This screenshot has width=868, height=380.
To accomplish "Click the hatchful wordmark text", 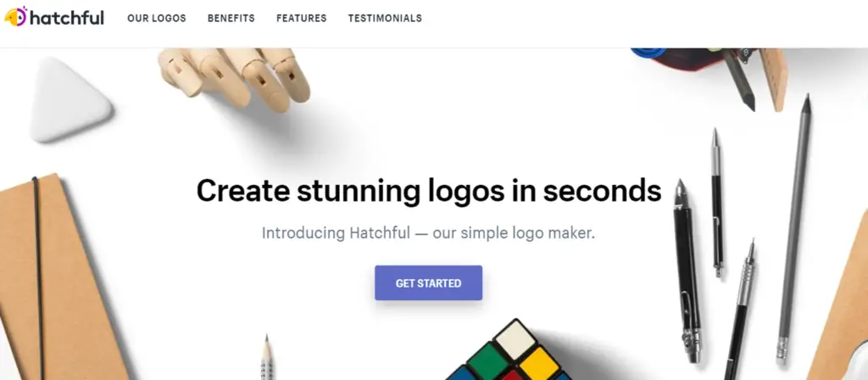I will tap(66, 18).
